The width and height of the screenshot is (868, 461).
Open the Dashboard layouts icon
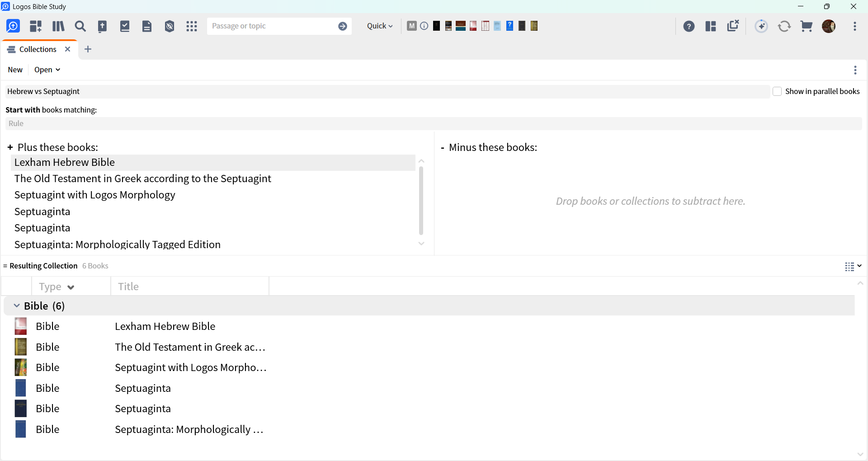click(x=36, y=26)
